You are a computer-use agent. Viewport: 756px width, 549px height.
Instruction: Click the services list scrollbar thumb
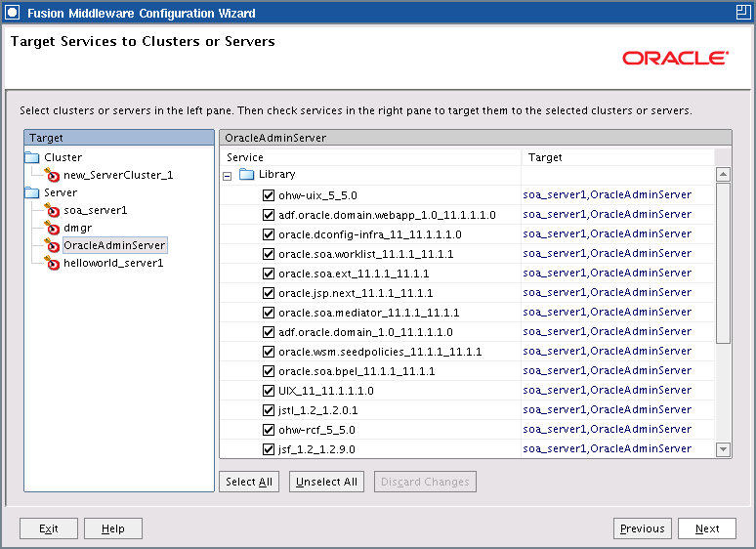click(723, 263)
